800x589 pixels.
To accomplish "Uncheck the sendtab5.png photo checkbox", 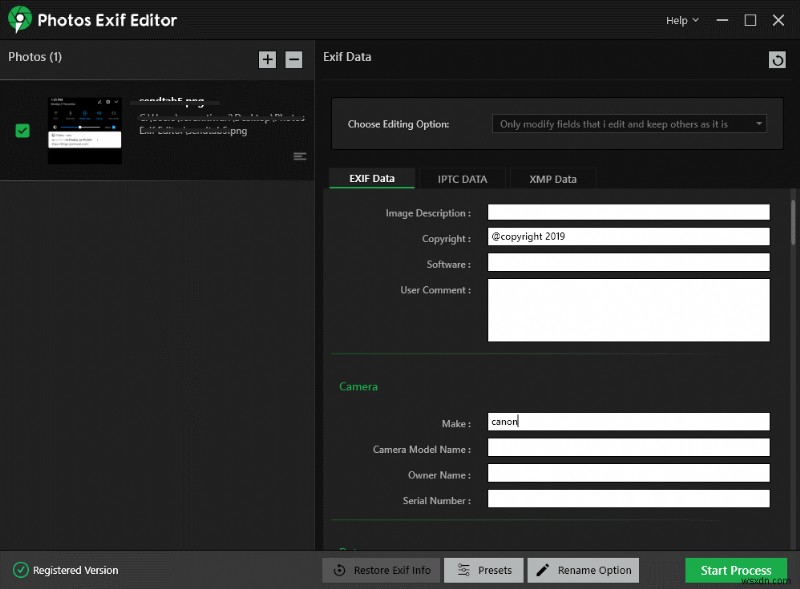I will (23, 131).
